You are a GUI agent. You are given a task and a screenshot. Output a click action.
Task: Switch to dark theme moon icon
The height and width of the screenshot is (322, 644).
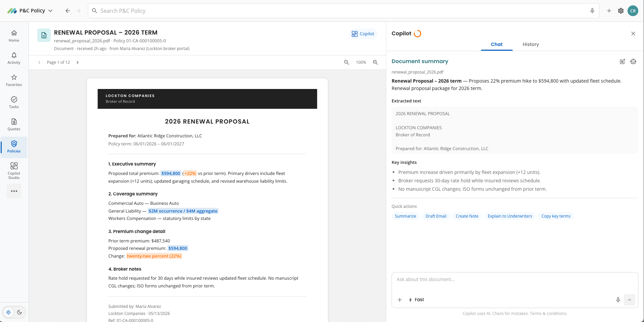[x=19, y=312]
